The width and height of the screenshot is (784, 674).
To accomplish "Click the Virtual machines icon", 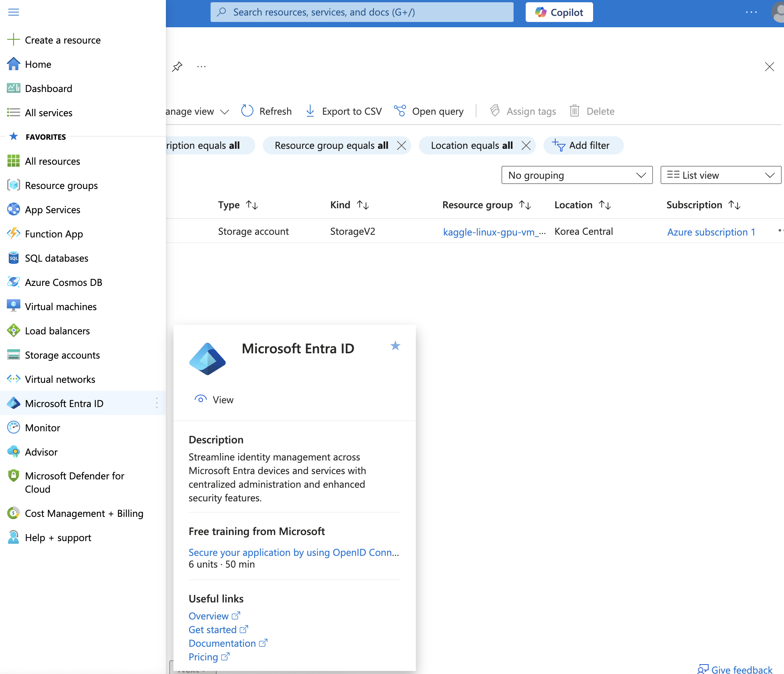I will pyautogui.click(x=13, y=306).
